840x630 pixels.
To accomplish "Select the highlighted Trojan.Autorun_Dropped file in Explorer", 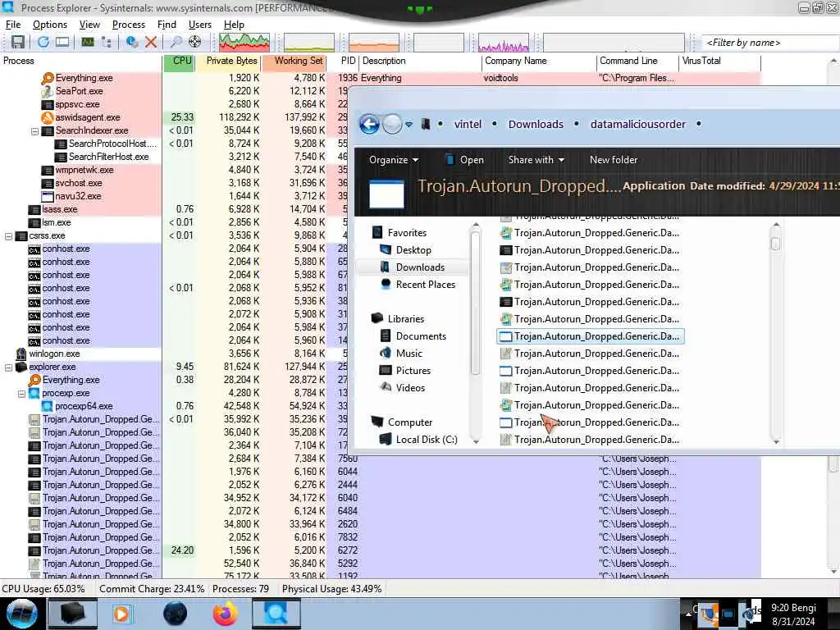I will click(591, 336).
